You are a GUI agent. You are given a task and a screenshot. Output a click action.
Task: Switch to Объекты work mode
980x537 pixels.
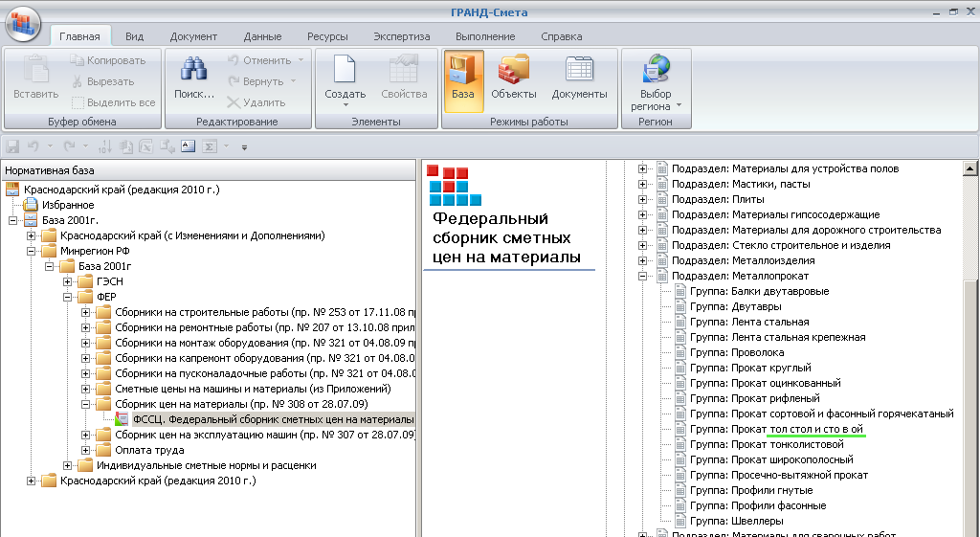point(514,77)
